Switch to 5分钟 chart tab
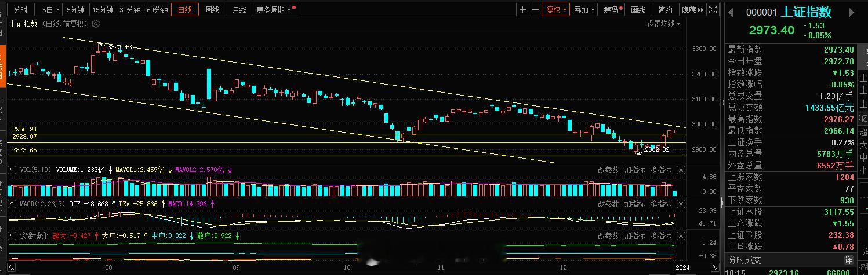 [x=75, y=10]
